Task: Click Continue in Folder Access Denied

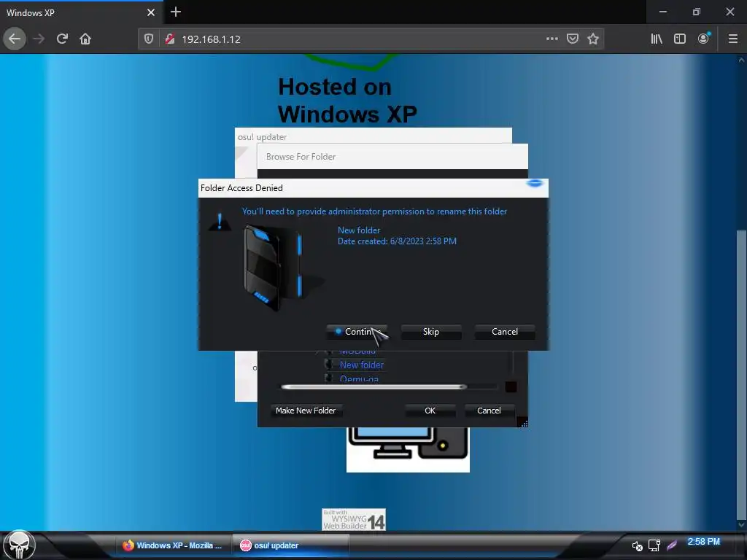Action: click(x=357, y=332)
